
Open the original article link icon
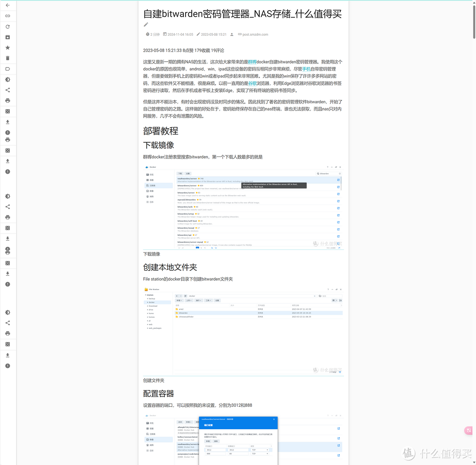7,16
